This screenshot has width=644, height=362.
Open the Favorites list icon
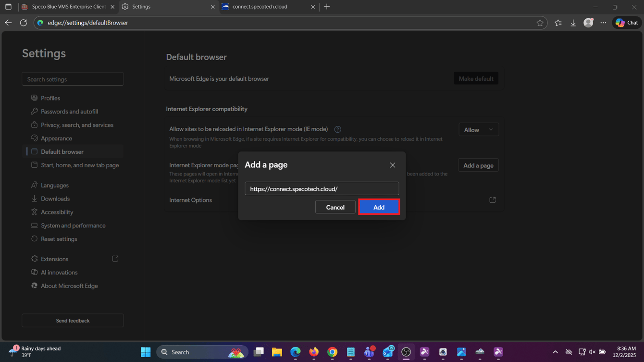pyautogui.click(x=558, y=23)
